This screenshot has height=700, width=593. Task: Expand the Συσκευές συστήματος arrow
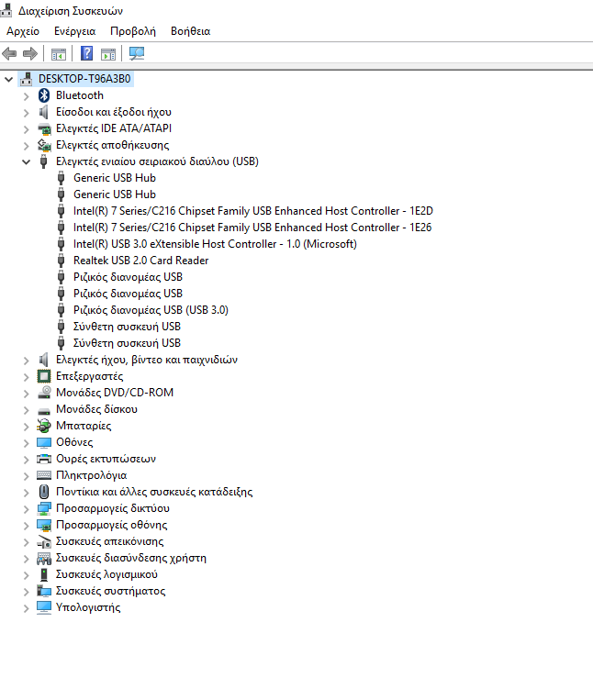click(x=27, y=592)
